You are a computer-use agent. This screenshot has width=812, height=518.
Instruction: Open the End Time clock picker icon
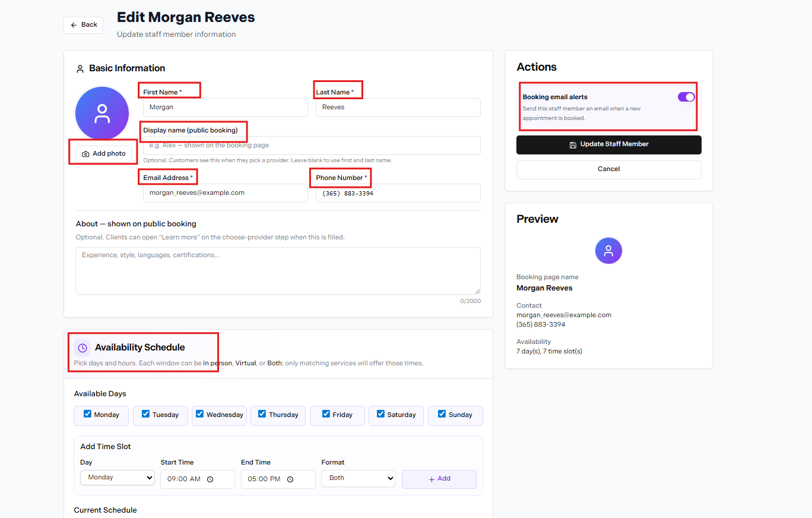tap(290, 479)
